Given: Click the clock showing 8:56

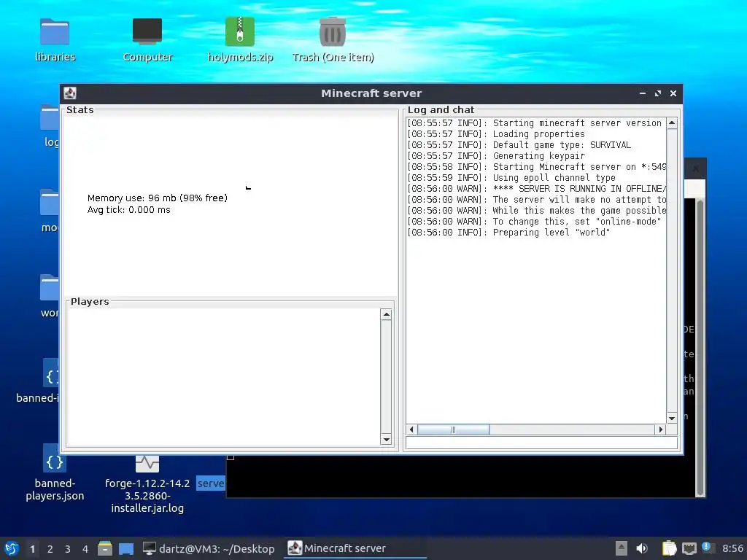Looking at the screenshot, I should point(732,548).
